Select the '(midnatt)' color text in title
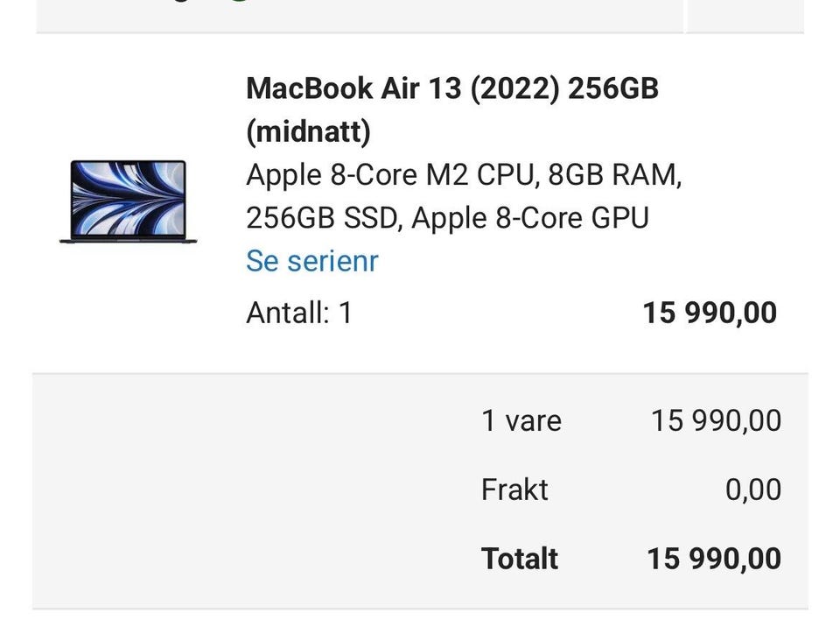 click(x=308, y=131)
